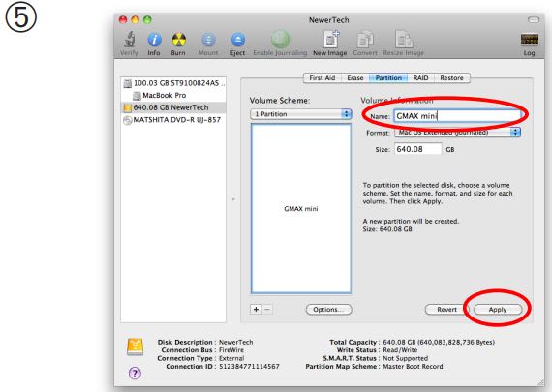This screenshot has width=552, height=392.
Task: Select the 100.03 GB ST9100824AS disk
Action: click(174, 83)
